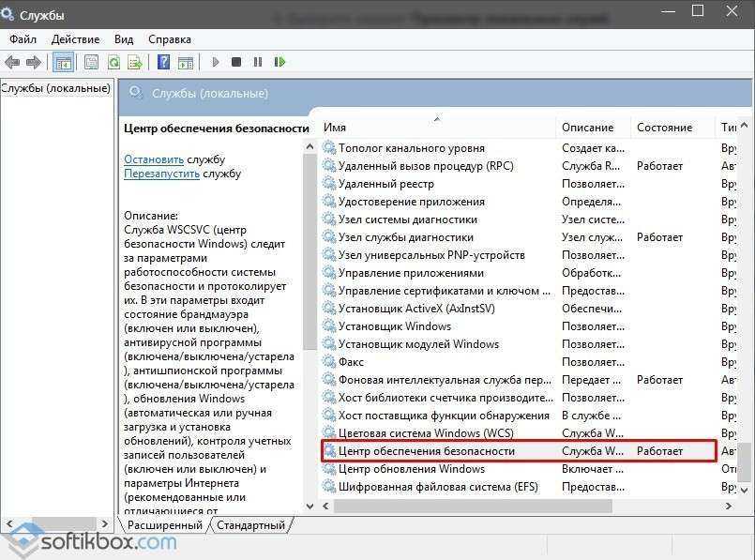Click the Перезапустить service link
This screenshot has width=755, height=560.
(x=161, y=174)
